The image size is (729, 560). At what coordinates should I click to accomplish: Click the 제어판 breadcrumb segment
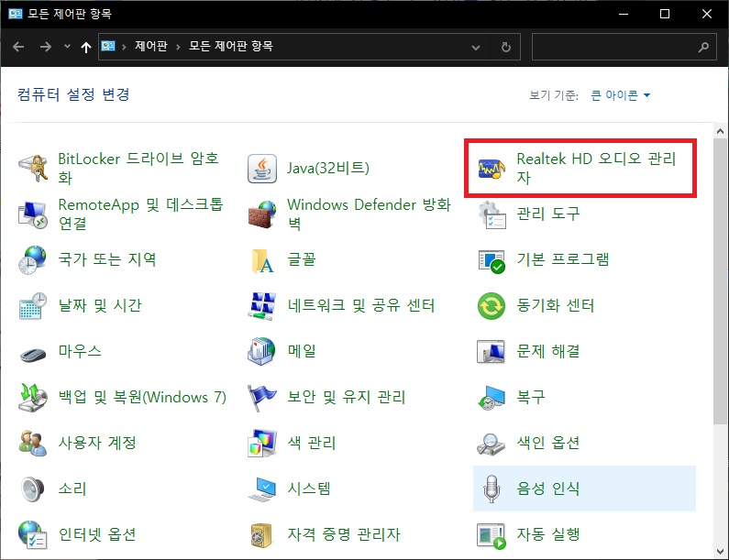coord(151,46)
